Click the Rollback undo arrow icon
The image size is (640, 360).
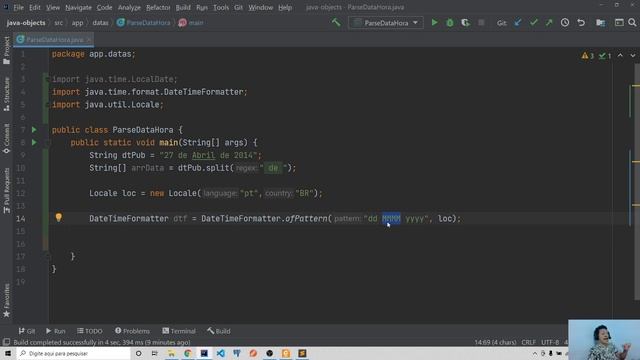coord(581,23)
